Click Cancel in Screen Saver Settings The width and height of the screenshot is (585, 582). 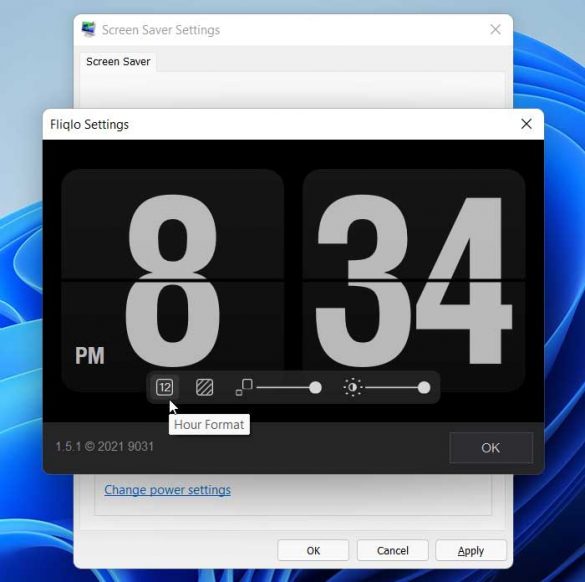pyautogui.click(x=392, y=550)
